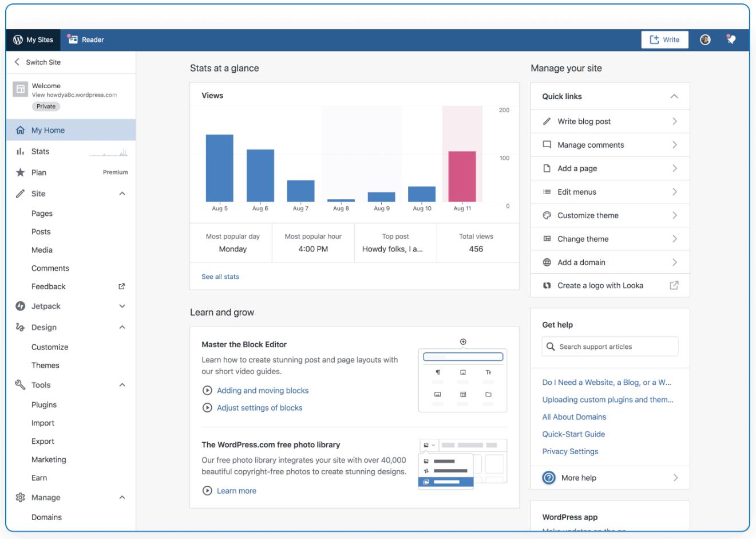Screen dimensions: 756x539
Task: Open Domains in the sidebar
Action: tap(46, 517)
